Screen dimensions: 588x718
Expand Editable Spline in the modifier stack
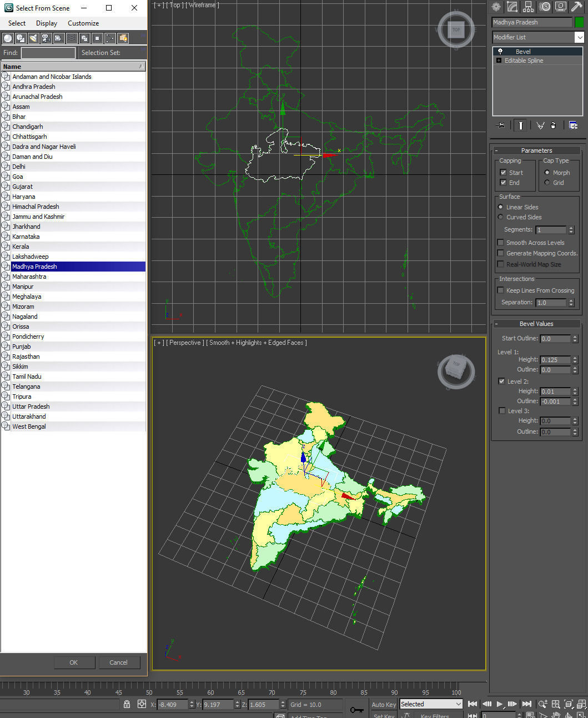click(498, 60)
